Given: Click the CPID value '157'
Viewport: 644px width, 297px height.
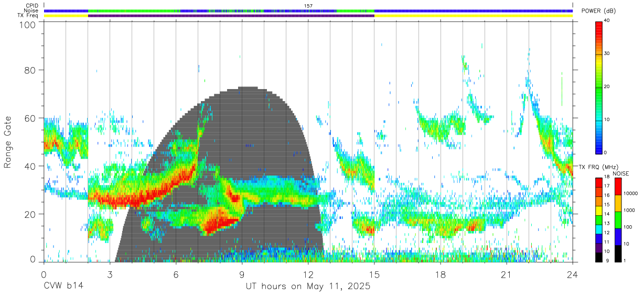Looking at the screenshot, I should 308,6.
